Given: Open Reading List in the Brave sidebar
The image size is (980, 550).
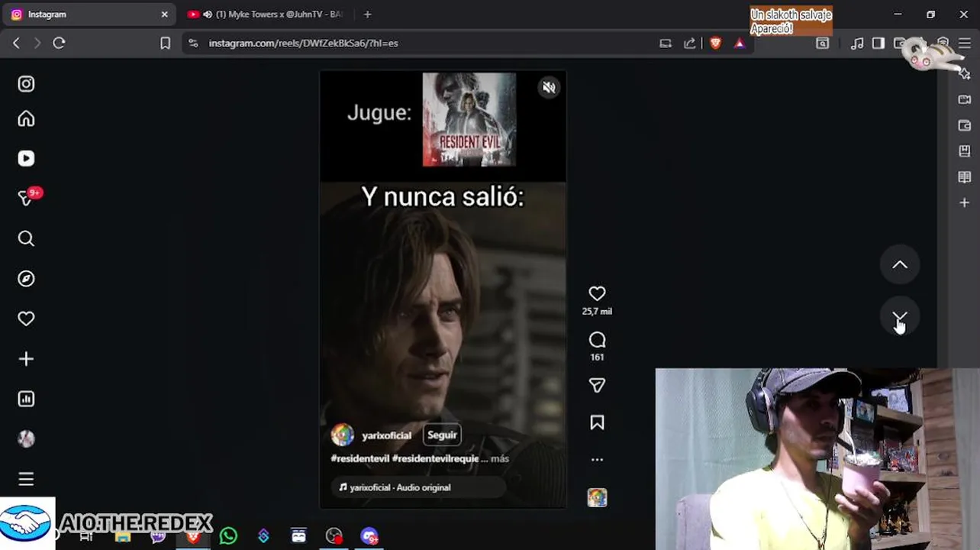Looking at the screenshot, I should pos(965,177).
